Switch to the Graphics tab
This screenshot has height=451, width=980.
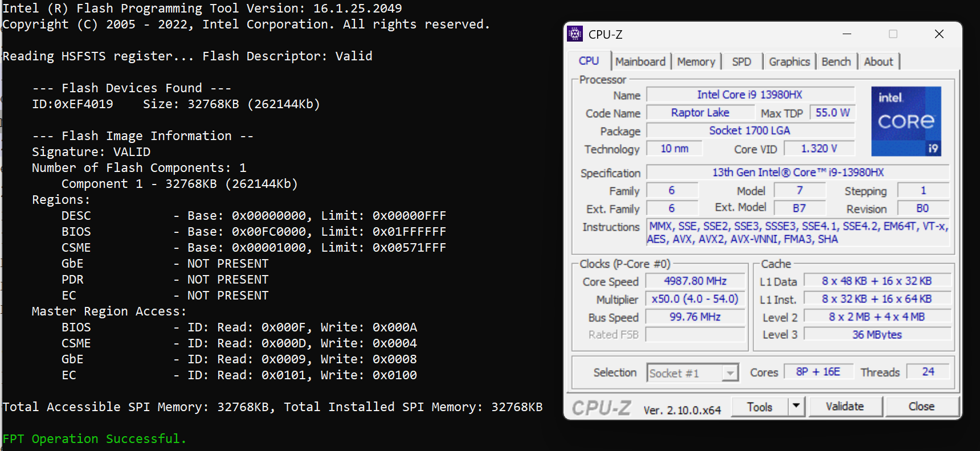pos(789,61)
